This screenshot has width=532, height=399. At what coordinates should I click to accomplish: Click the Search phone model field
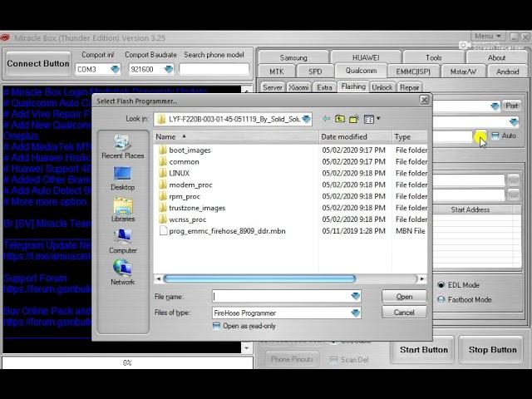click(x=214, y=69)
